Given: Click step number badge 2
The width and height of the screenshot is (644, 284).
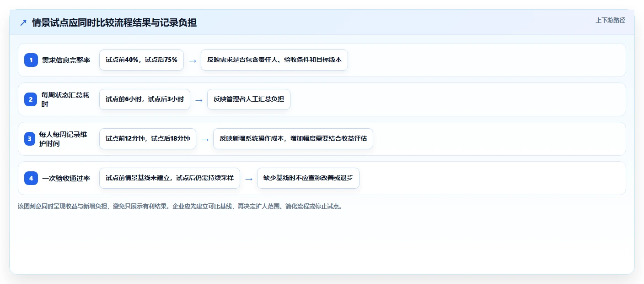Looking at the screenshot, I should 31,99.
